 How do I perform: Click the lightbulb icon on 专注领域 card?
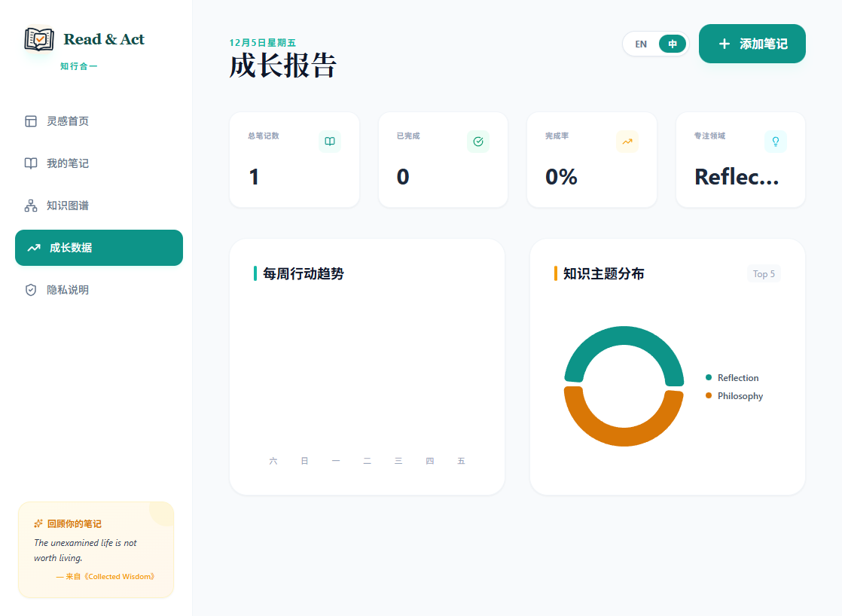(775, 142)
